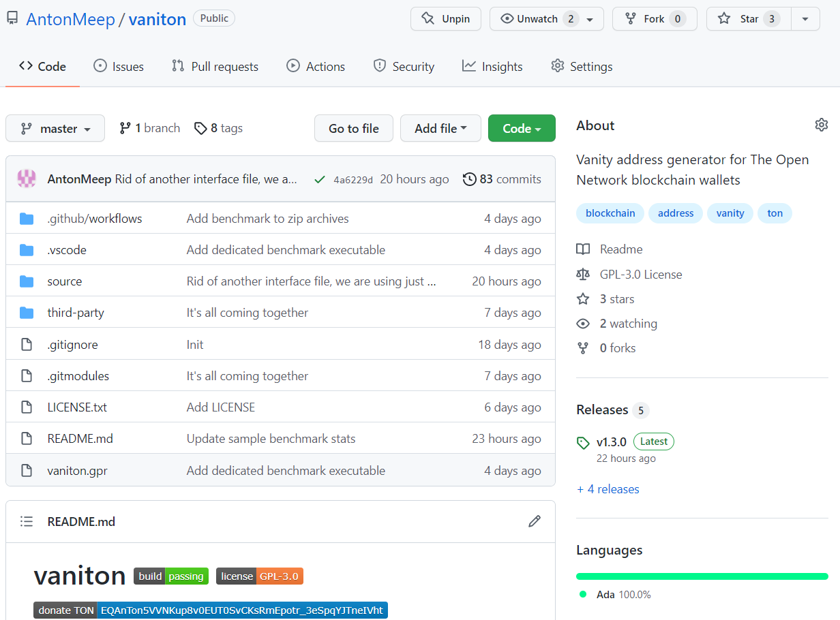840x620 pixels.
Task: Click the book icon beside Readme
Action: click(x=583, y=249)
